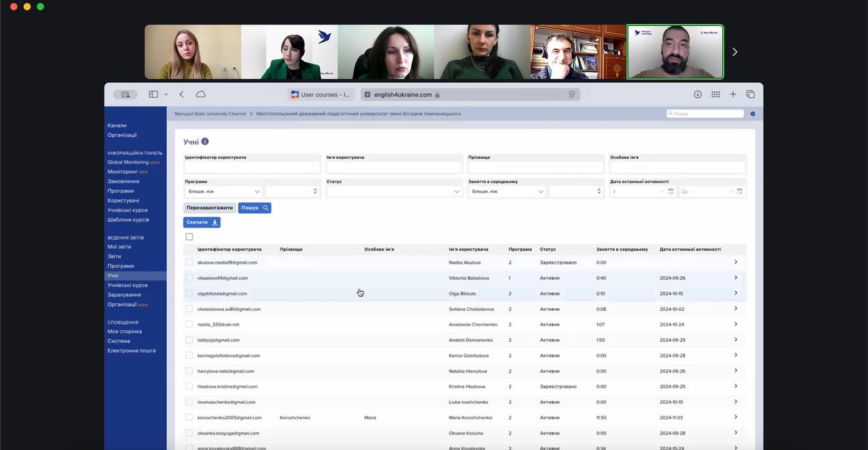Open calendar icon for start date field

pos(671,191)
